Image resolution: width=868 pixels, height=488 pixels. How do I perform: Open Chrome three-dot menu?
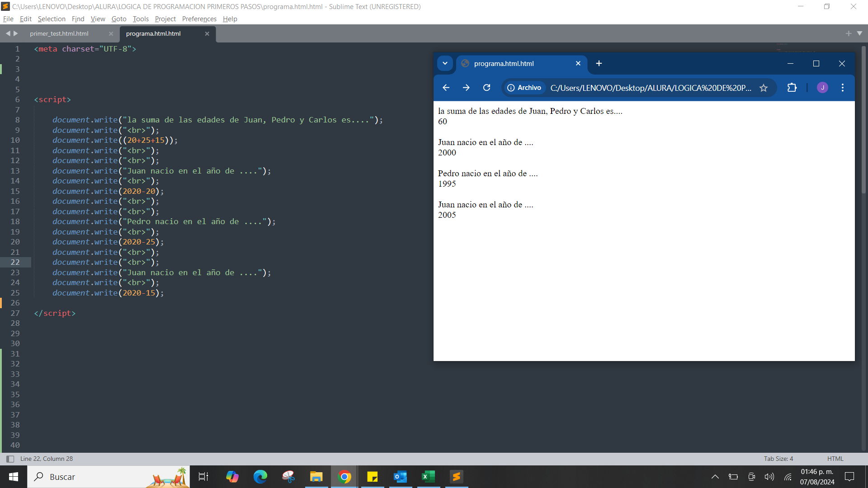point(843,88)
